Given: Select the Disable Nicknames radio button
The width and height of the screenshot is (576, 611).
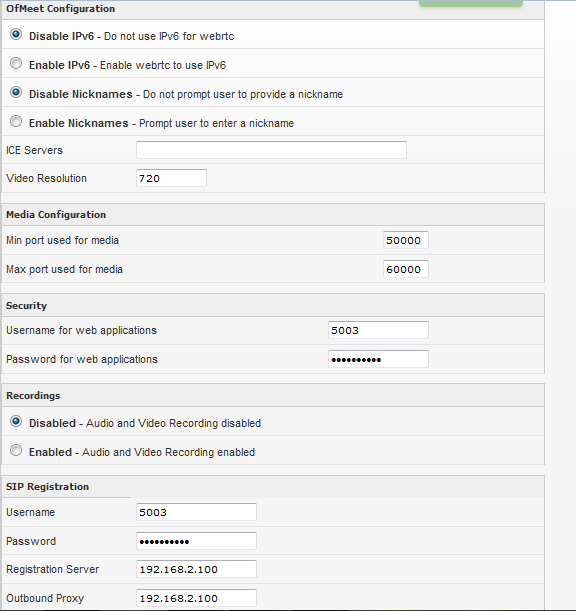Looking at the screenshot, I should [x=16, y=92].
